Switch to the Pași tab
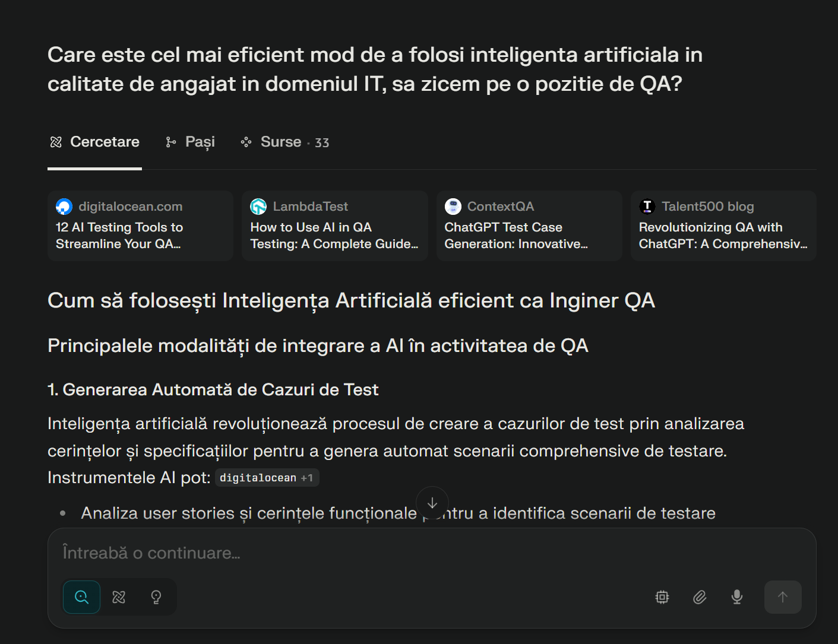 (x=191, y=142)
